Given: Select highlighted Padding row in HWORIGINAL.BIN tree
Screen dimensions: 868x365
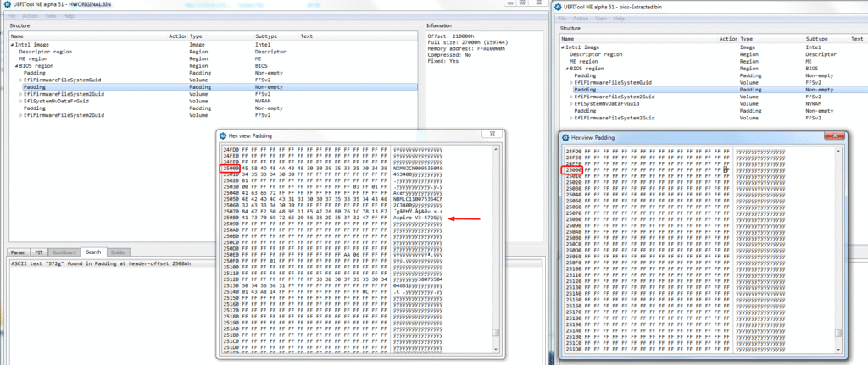Looking at the screenshot, I should [x=213, y=87].
